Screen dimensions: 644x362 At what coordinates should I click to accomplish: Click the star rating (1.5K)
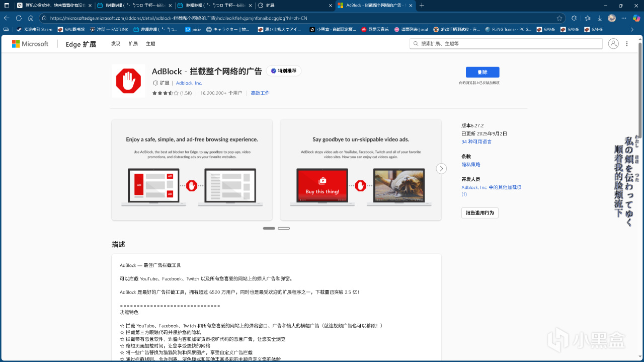coord(172,93)
